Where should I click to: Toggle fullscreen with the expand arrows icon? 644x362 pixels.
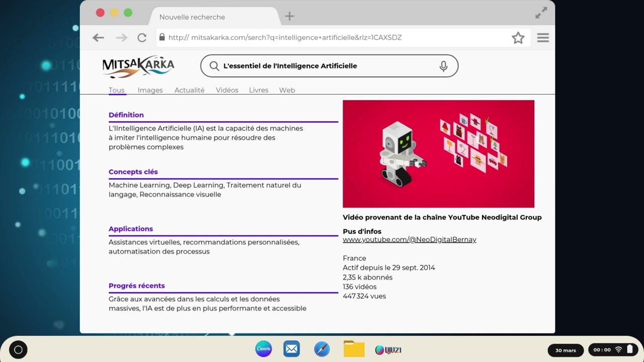[541, 13]
